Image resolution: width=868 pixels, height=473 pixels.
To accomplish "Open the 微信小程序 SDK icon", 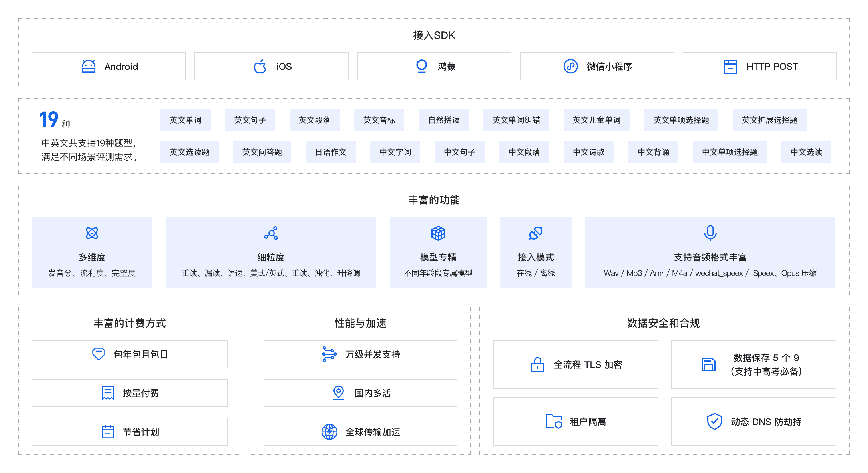I will [x=570, y=67].
